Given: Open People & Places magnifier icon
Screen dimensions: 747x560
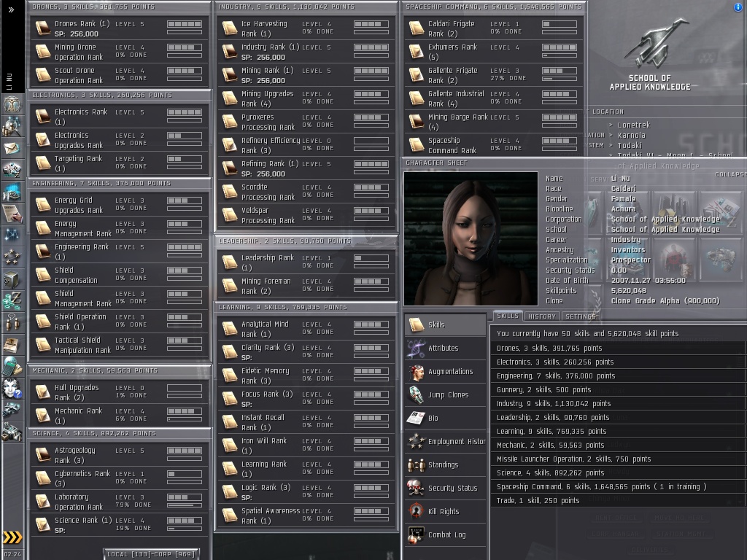Looking at the screenshot, I should (x=12, y=127).
